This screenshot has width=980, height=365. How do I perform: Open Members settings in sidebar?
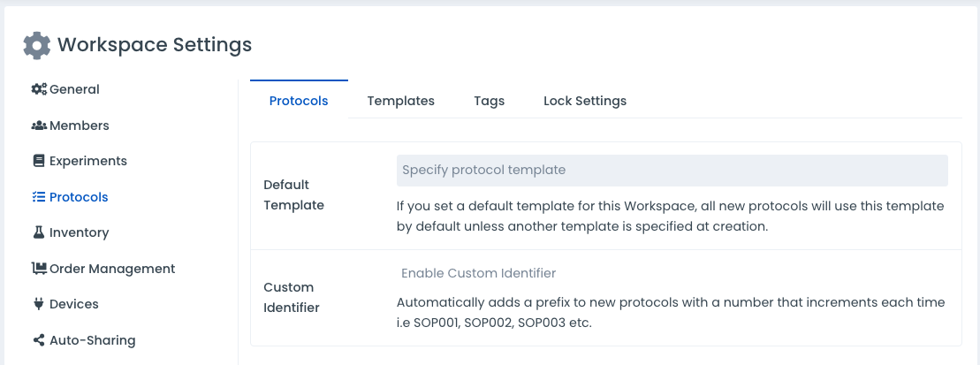tap(80, 125)
